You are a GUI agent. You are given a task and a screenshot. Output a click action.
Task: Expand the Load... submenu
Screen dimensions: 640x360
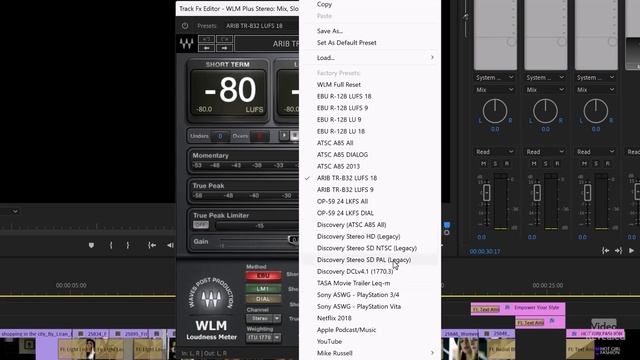370,58
